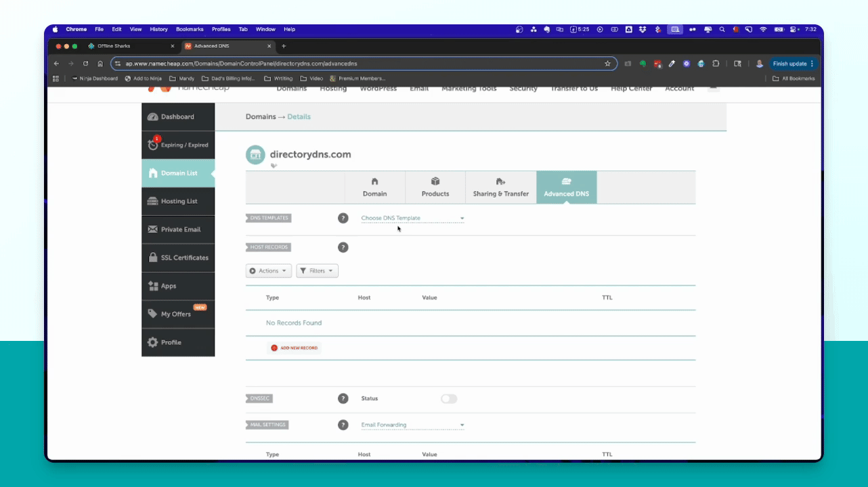
Task: Click the "No Records Found" text
Action: tap(294, 323)
